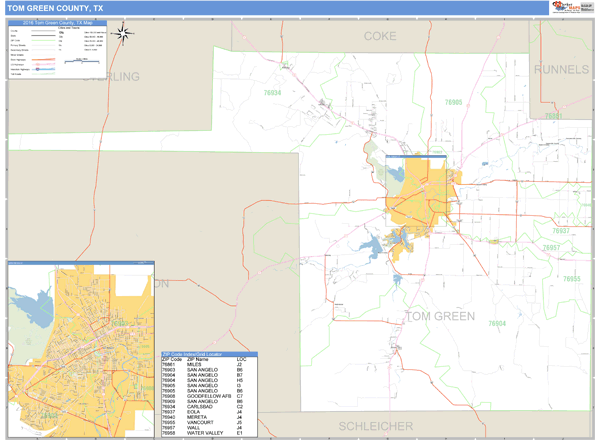The height and width of the screenshot is (442, 600).
Task: Click the SAN ANGELO row with LOC H5
Action: [209, 380]
